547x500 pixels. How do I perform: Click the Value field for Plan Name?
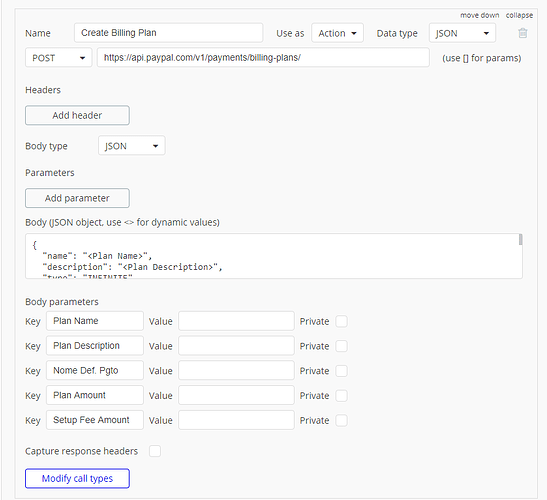[236, 321]
